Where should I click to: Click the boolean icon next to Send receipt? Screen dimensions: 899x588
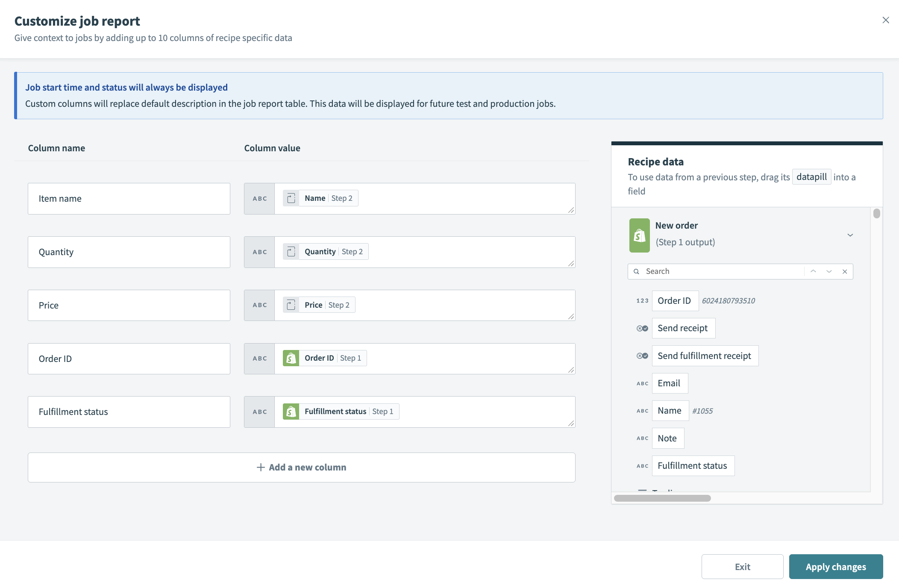[x=642, y=328]
